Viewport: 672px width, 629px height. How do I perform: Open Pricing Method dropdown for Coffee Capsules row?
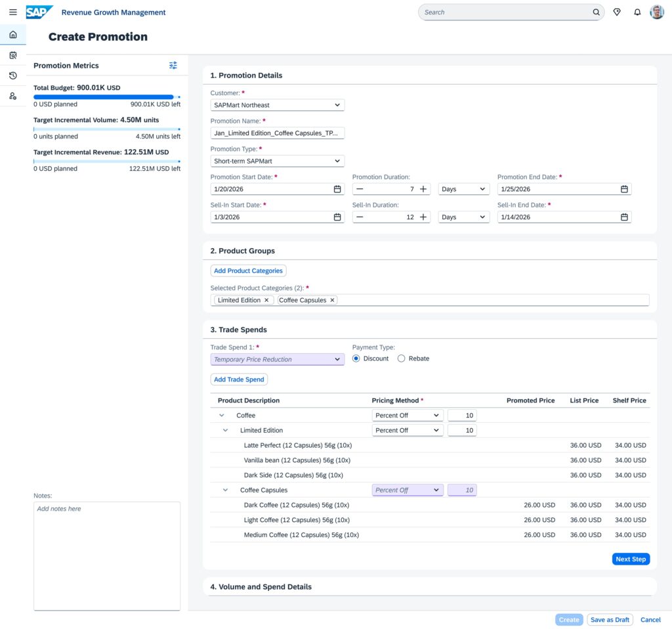coord(407,490)
